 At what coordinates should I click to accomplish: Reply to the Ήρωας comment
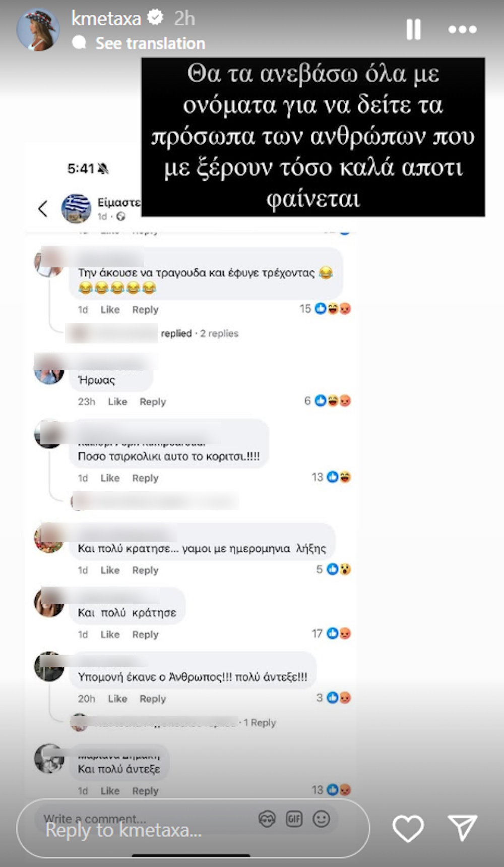coord(153,401)
